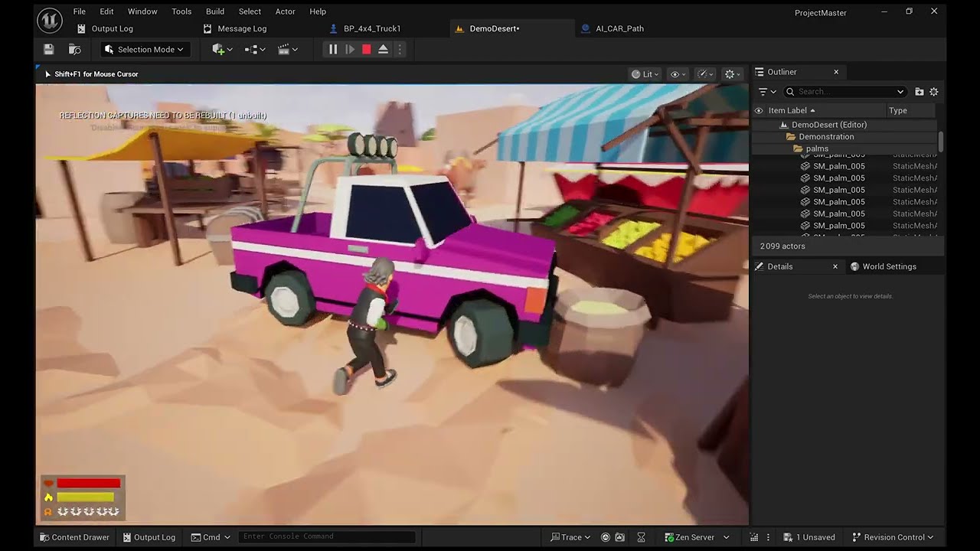Expand the Revision Control menu
980x551 pixels.
click(894, 537)
